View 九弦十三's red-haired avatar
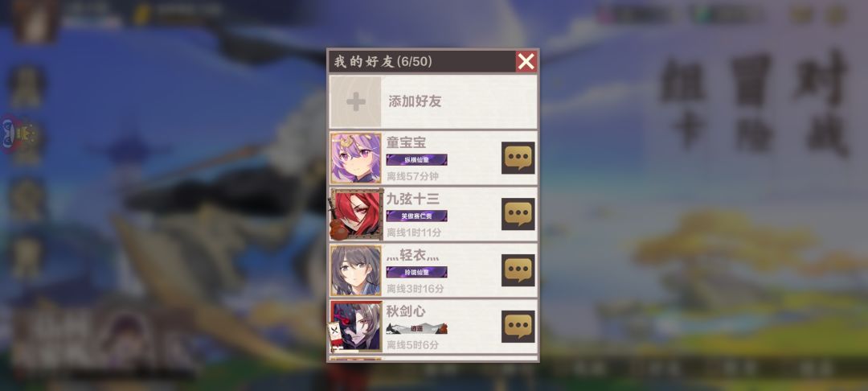 355,214
